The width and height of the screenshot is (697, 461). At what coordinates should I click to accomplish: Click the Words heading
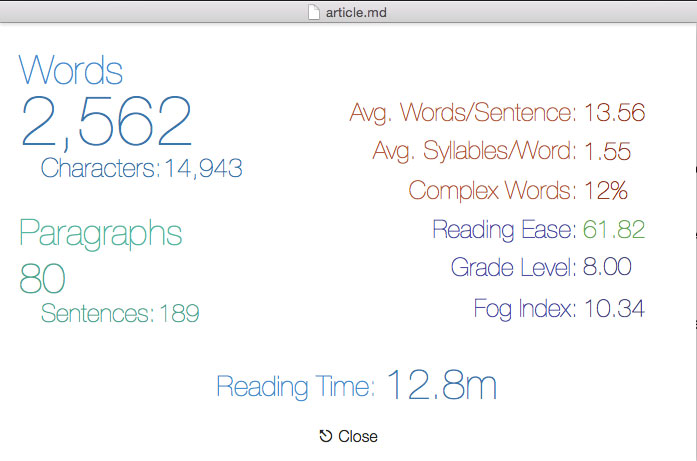[x=71, y=70]
